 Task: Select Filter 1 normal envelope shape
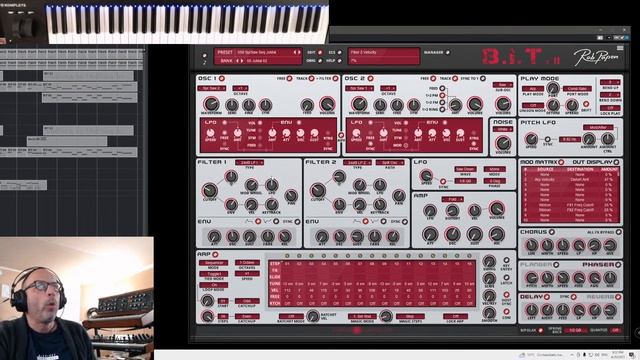[x=258, y=222]
